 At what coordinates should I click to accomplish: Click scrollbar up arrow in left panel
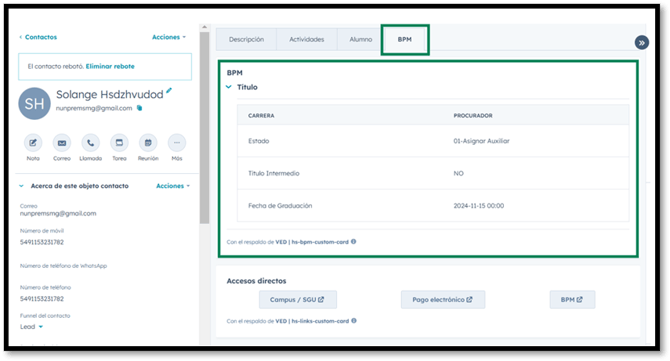pyautogui.click(x=204, y=27)
